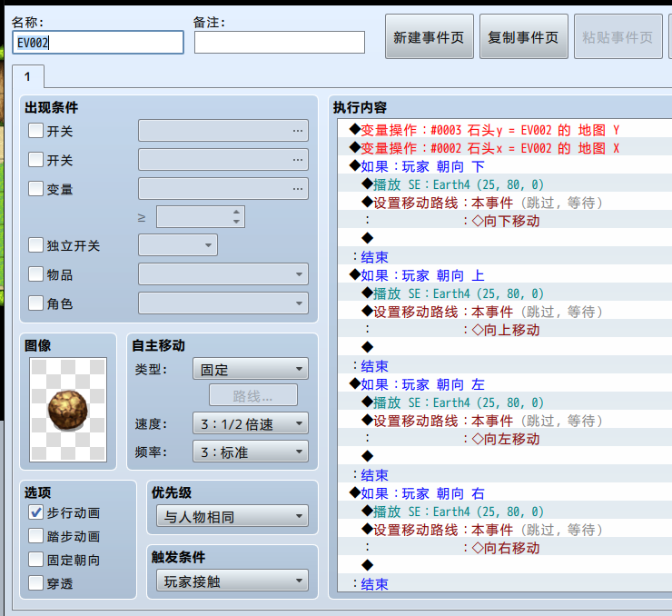Open the 类型 dropdown showing 固定
672x616 pixels.
(251, 369)
